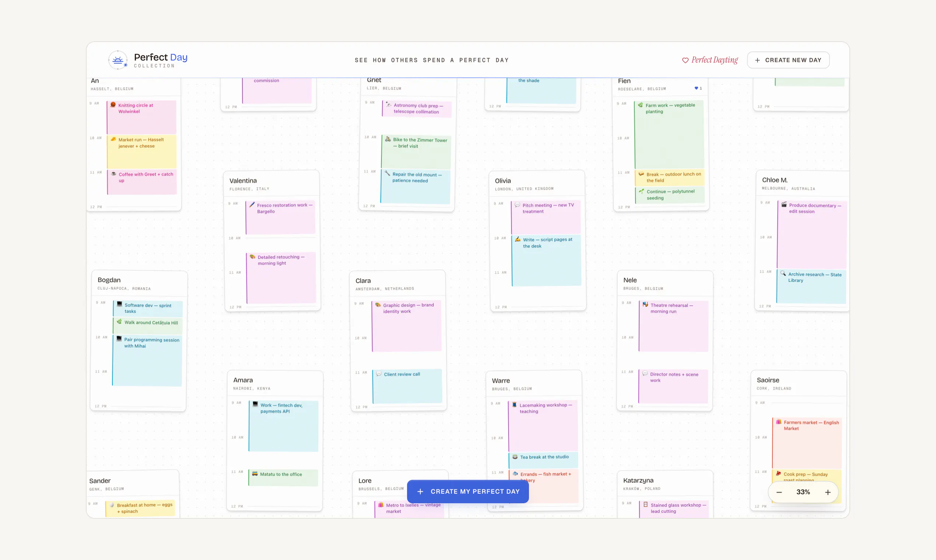Open Pair programming session with Mihai event
Viewport: 936px width, 560px height.
point(147,360)
